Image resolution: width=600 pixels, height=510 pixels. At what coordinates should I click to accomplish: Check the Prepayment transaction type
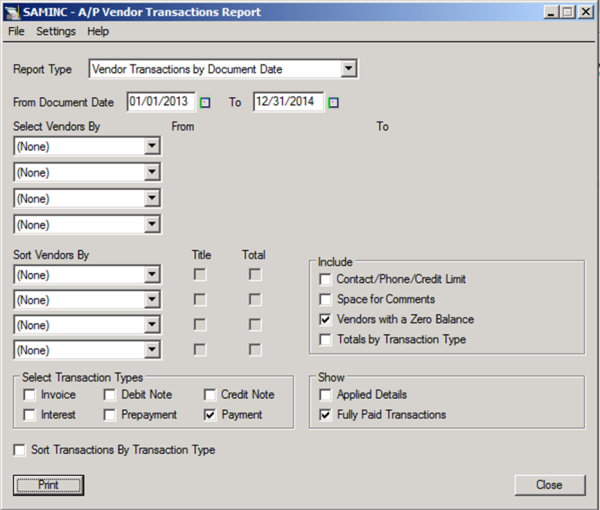point(109,415)
